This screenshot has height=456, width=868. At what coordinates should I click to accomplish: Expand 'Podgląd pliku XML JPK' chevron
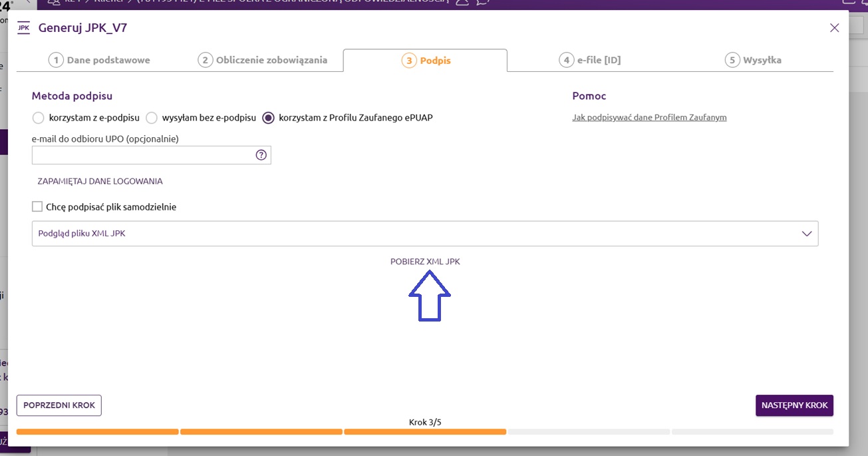pyautogui.click(x=806, y=234)
